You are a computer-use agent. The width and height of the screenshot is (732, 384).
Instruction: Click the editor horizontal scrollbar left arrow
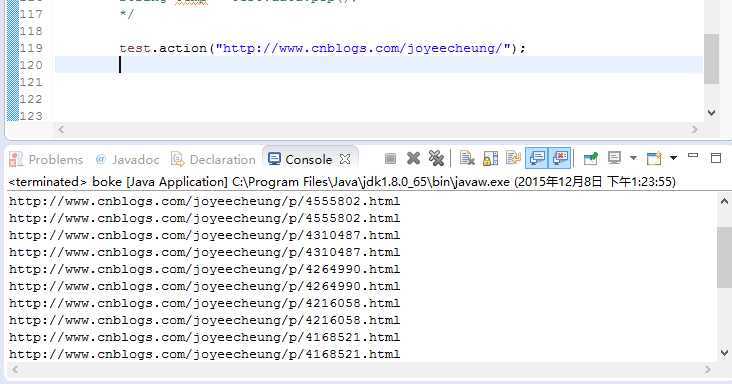pos(61,130)
